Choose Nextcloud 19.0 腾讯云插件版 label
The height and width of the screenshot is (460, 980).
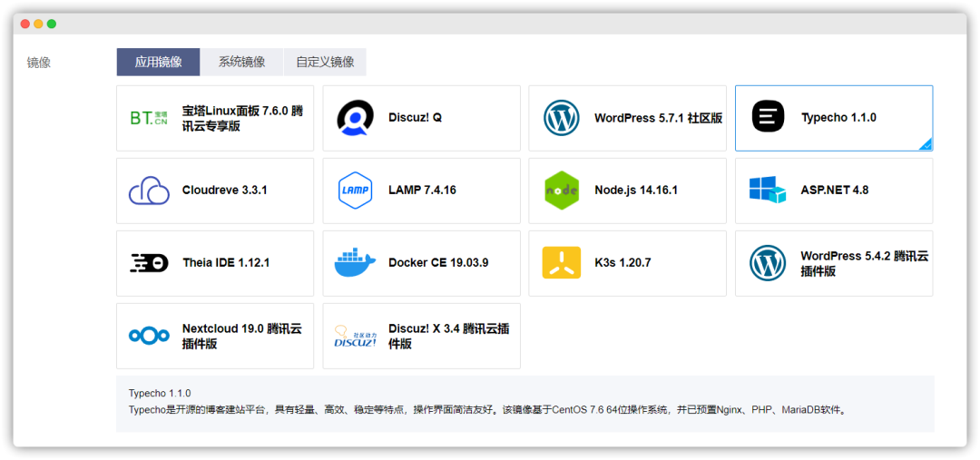point(242,337)
